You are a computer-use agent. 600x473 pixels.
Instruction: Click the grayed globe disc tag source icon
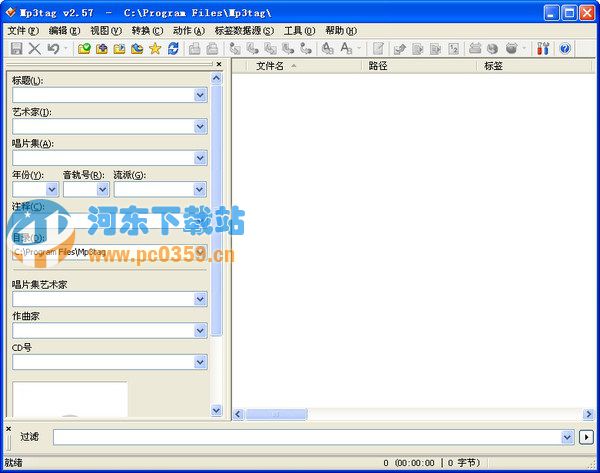pyautogui.click(x=492, y=49)
